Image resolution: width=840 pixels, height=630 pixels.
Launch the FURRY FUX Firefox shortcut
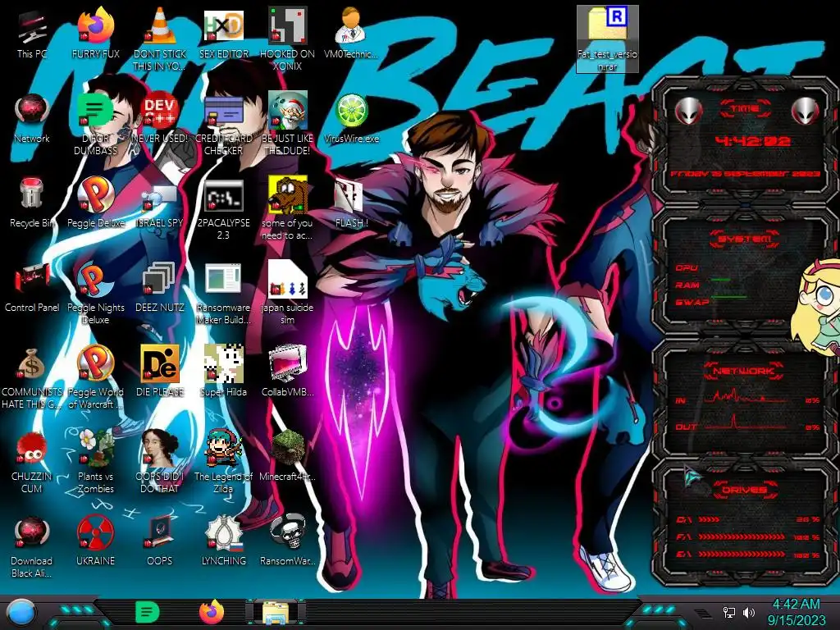tap(96, 33)
